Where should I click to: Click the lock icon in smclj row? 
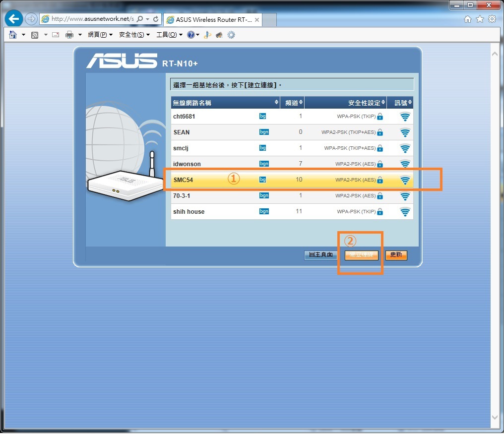[380, 148]
